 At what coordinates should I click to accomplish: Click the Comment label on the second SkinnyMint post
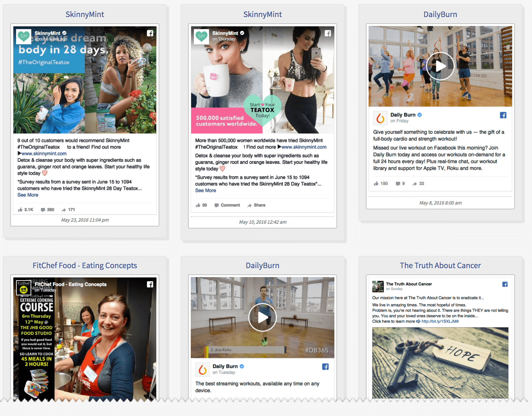(230, 205)
